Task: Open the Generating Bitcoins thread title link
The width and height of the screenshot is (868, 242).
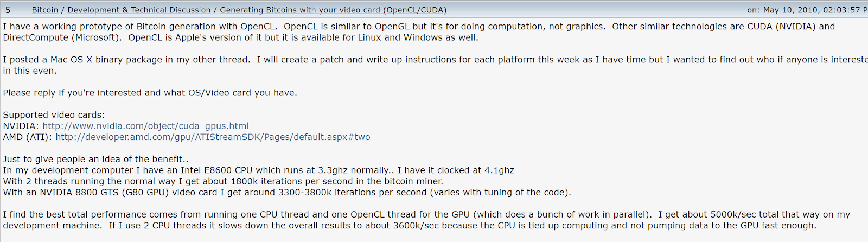Action: (x=333, y=10)
